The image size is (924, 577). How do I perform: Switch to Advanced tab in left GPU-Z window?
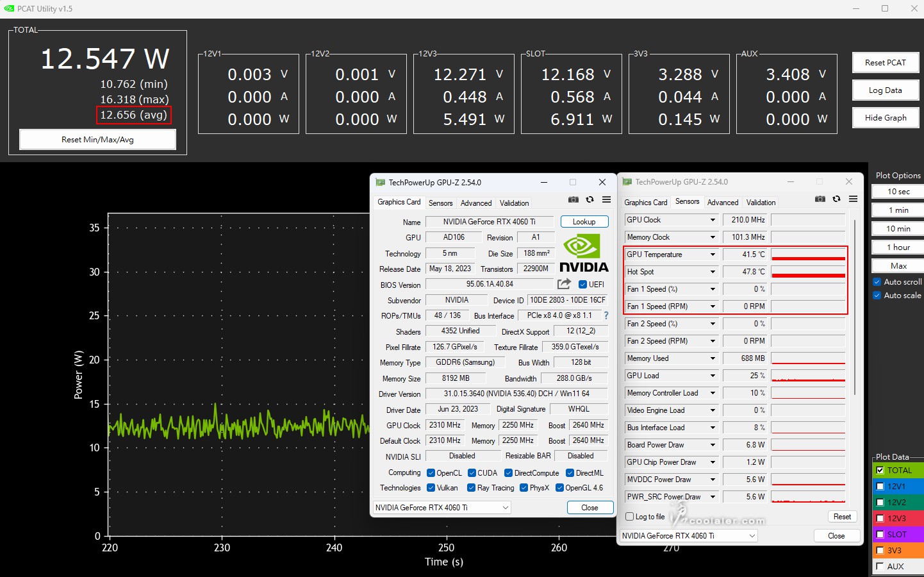pyautogui.click(x=476, y=203)
